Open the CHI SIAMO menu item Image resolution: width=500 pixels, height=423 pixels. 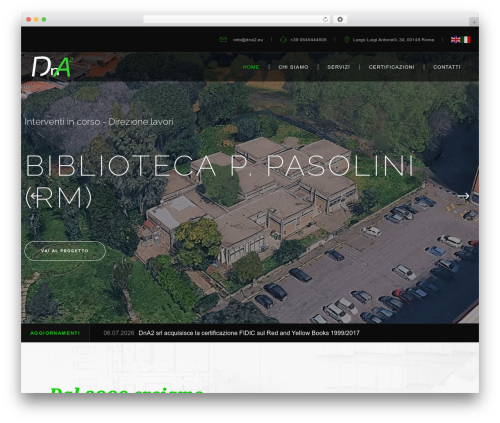click(x=293, y=67)
